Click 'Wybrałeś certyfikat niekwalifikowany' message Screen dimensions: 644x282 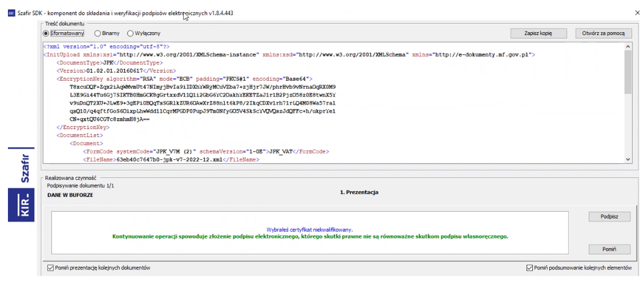(310, 229)
